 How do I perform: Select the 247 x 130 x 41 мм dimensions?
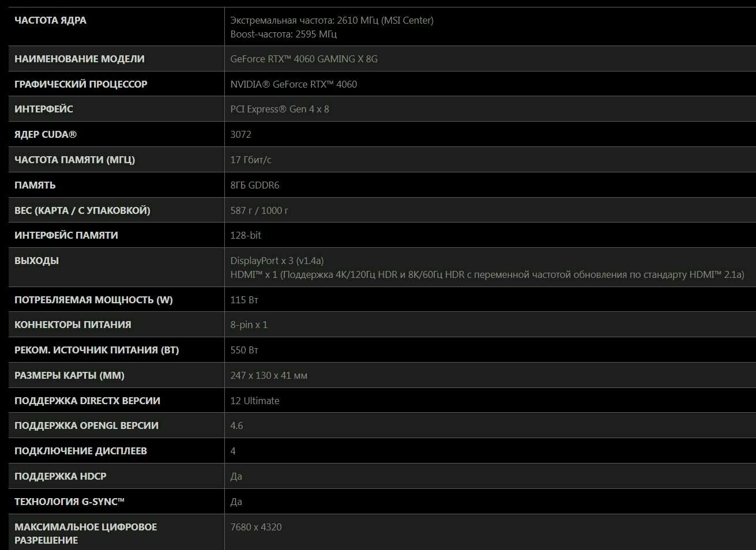tap(269, 375)
